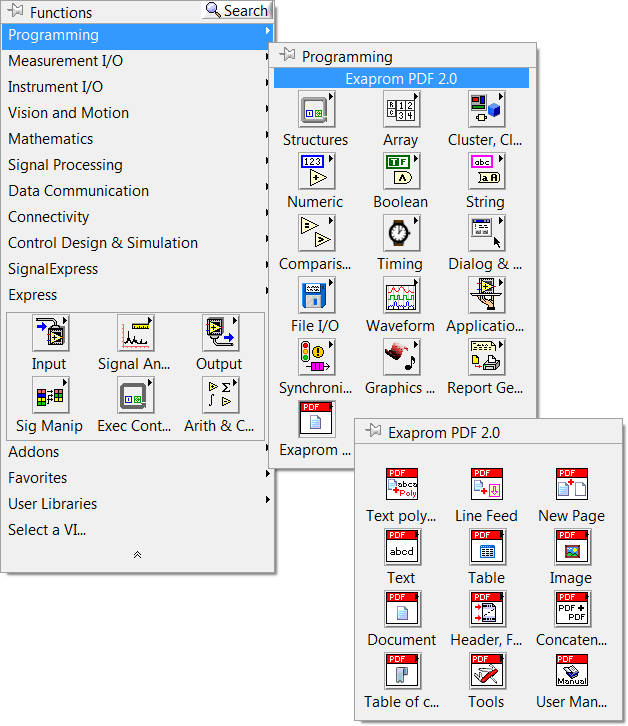Image resolution: width=628 pixels, height=726 pixels.
Task: Click the highlighted Exaprom PDF 2.0 header bar
Action: tap(401, 79)
